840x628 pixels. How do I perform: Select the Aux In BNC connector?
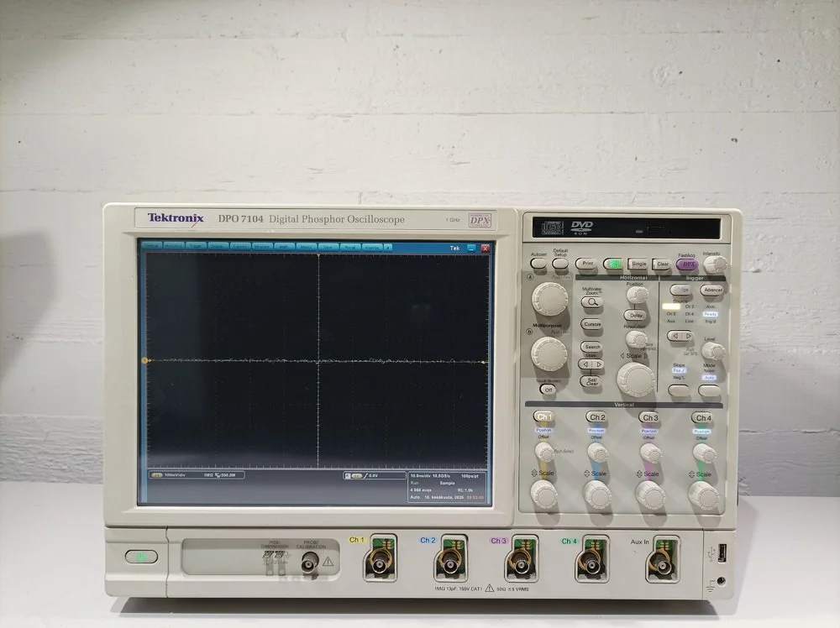pos(663,563)
